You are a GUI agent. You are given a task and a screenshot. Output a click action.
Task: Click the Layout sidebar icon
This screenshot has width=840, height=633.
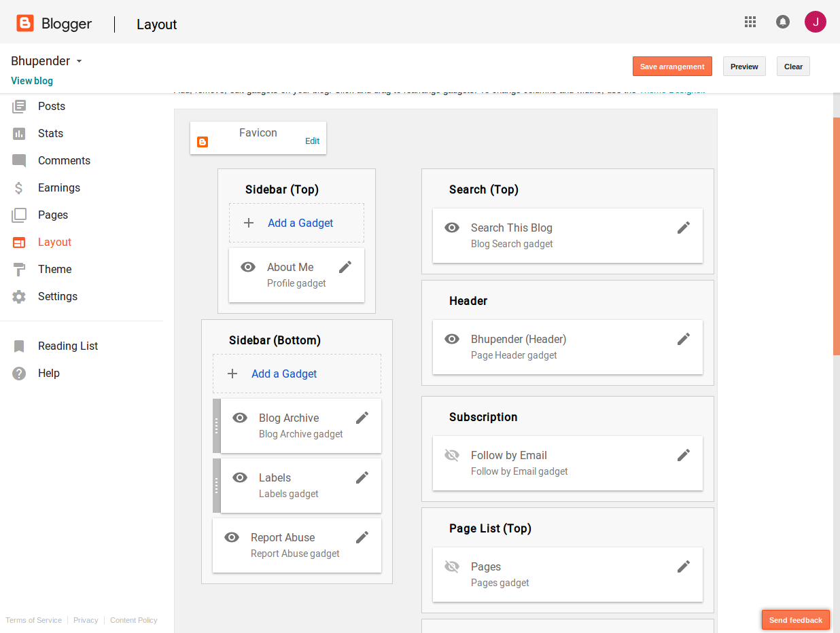(19, 242)
